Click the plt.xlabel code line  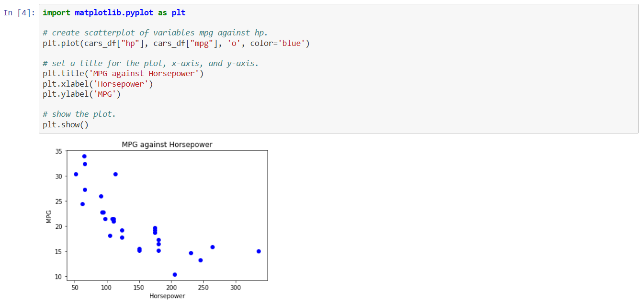[98, 84]
